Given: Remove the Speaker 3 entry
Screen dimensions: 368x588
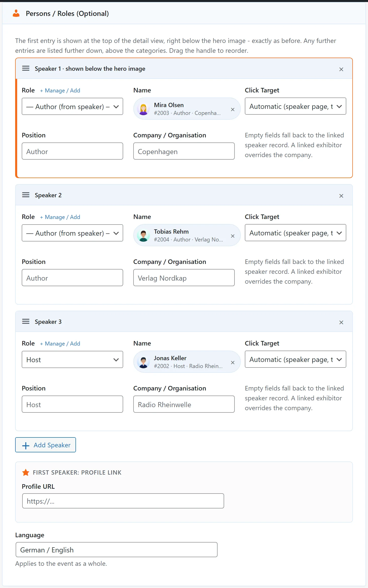Looking at the screenshot, I should (341, 322).
